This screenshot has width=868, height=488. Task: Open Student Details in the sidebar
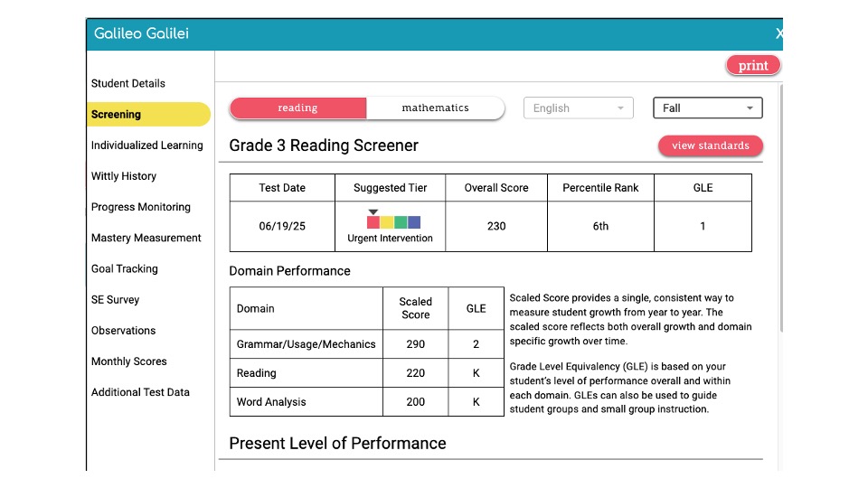point(127,83)
